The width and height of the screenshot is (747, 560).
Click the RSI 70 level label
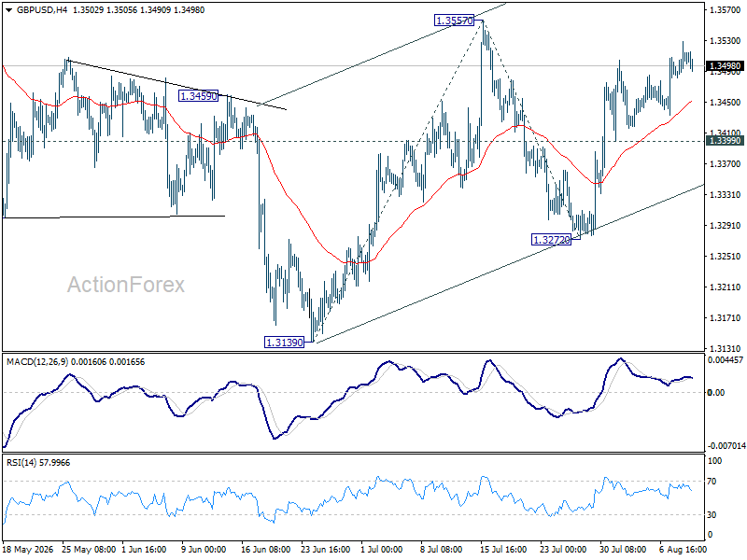712,482
